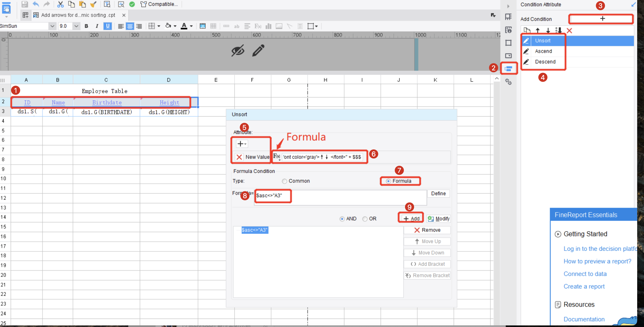The image size is (644, 327).
Task: Align text right in toolbar
Action: [139, 26]
